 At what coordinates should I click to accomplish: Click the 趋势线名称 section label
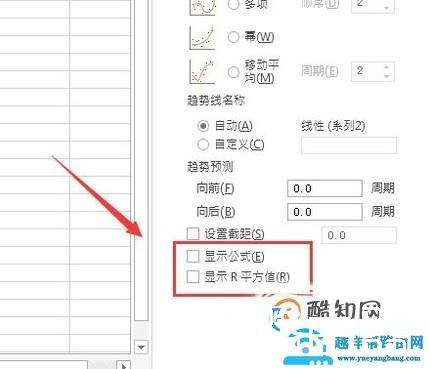(x=216, y=100)
